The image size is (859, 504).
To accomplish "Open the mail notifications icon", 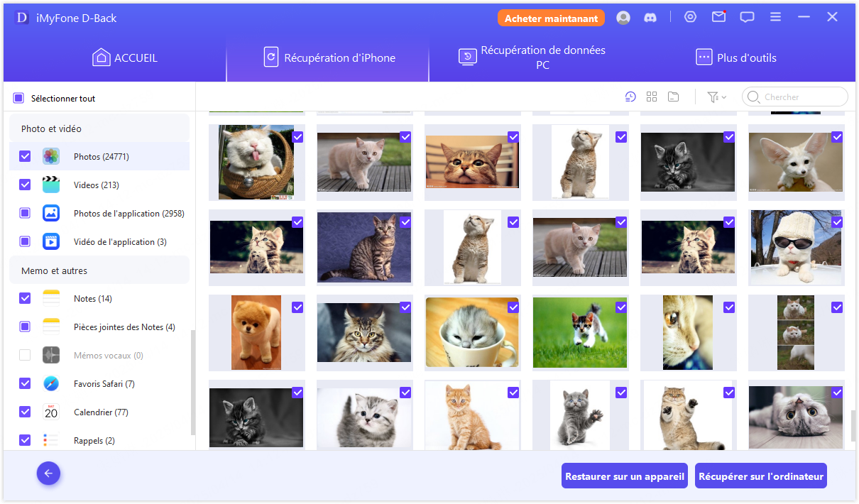I will point(718,17).
